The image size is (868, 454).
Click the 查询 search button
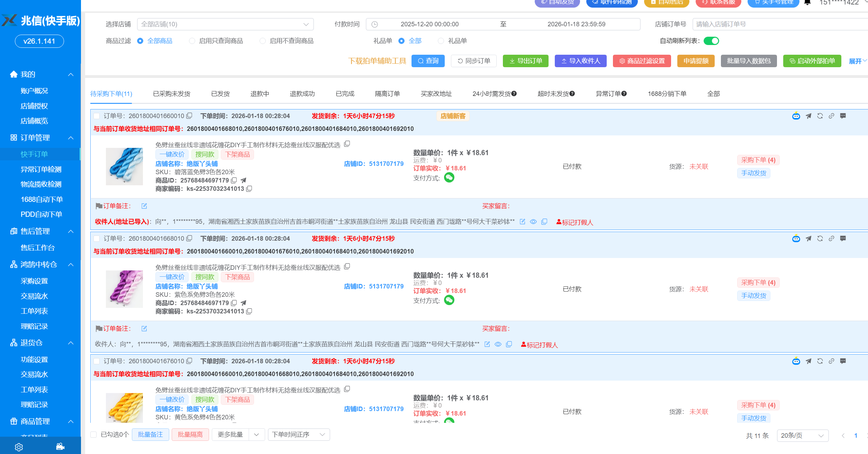(428, 61)
